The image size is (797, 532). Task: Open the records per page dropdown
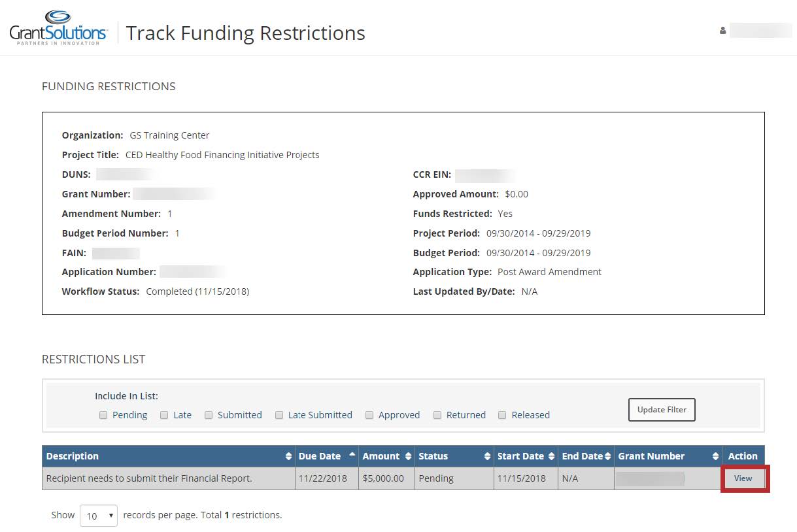[99, 516]
